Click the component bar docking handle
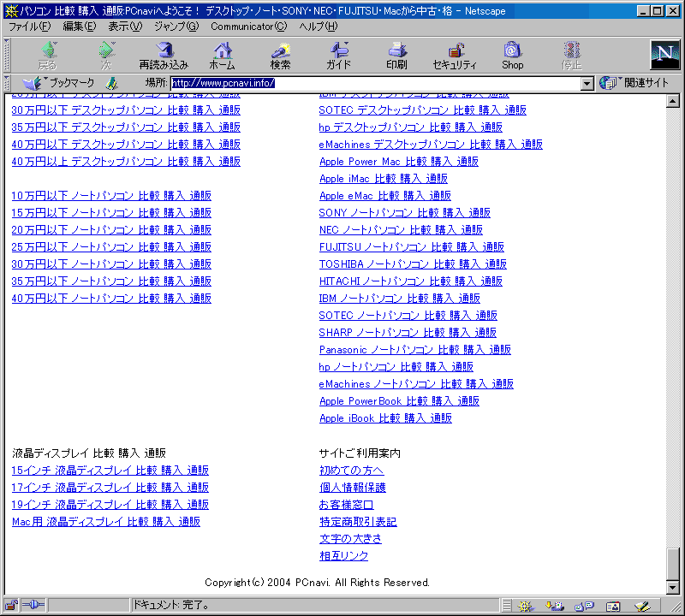 (x=507, y=606)
